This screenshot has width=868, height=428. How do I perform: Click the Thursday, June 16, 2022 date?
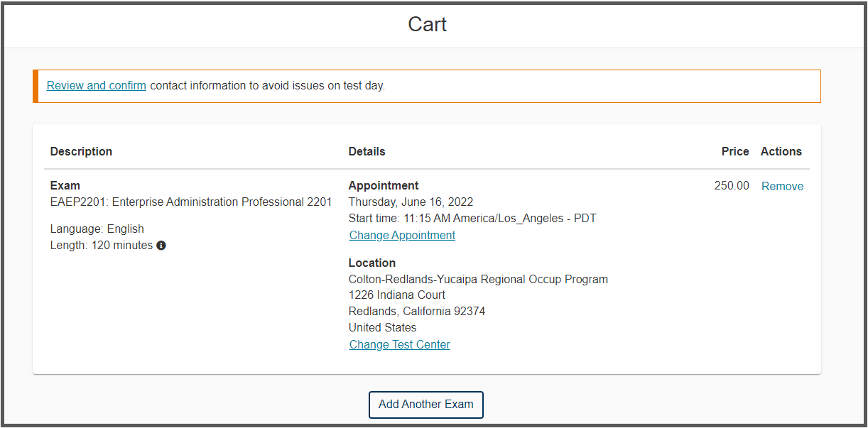(411, 202)
